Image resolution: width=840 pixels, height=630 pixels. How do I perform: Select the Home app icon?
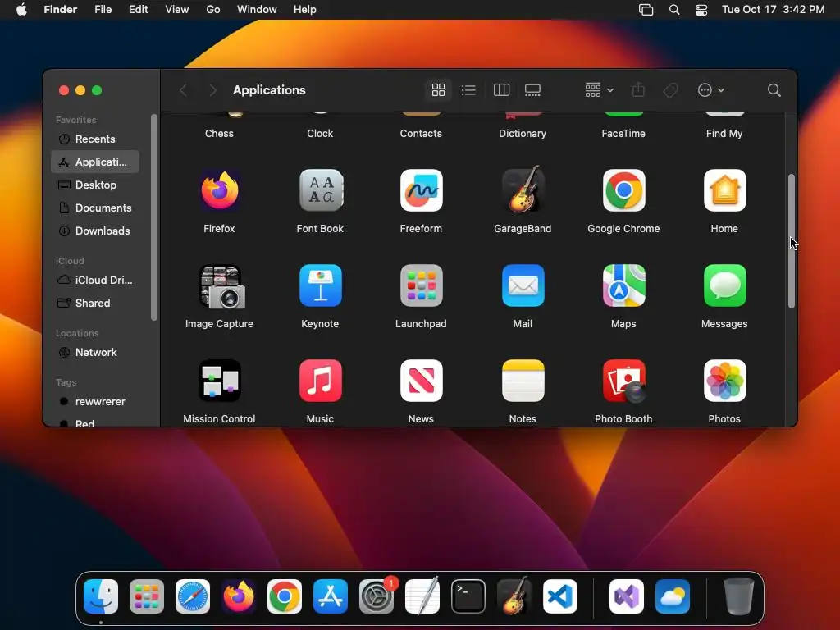[x=724, y=190]
